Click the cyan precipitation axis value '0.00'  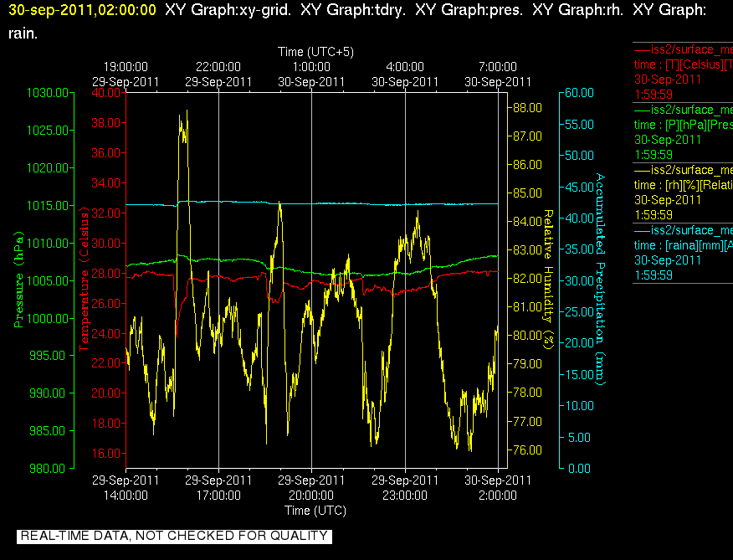pos(579,468)
